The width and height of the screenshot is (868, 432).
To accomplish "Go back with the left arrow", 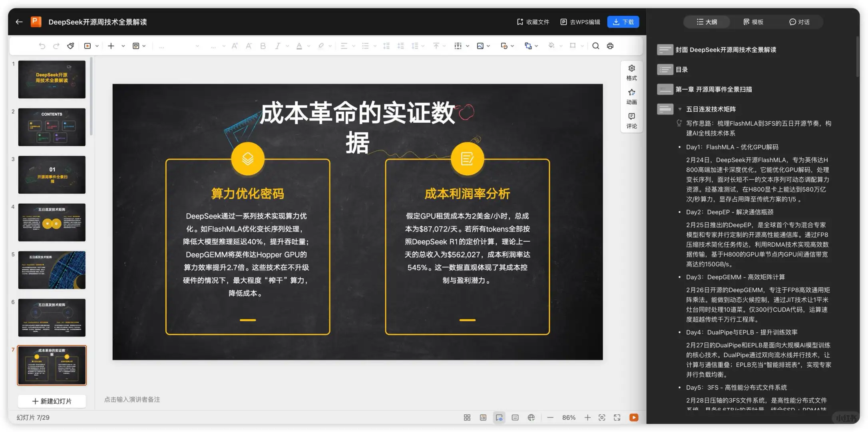I will pos(19,22).
